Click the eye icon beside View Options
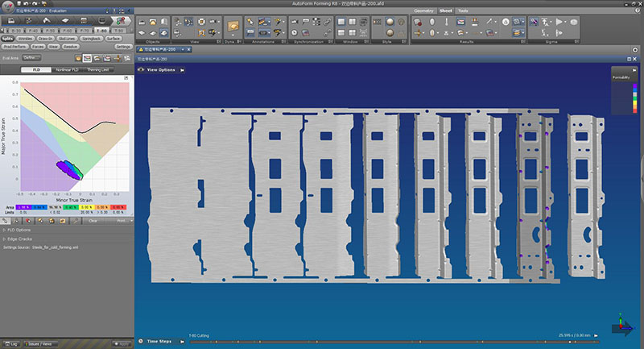Screen dimensions: 644x349 coord(141,70)
